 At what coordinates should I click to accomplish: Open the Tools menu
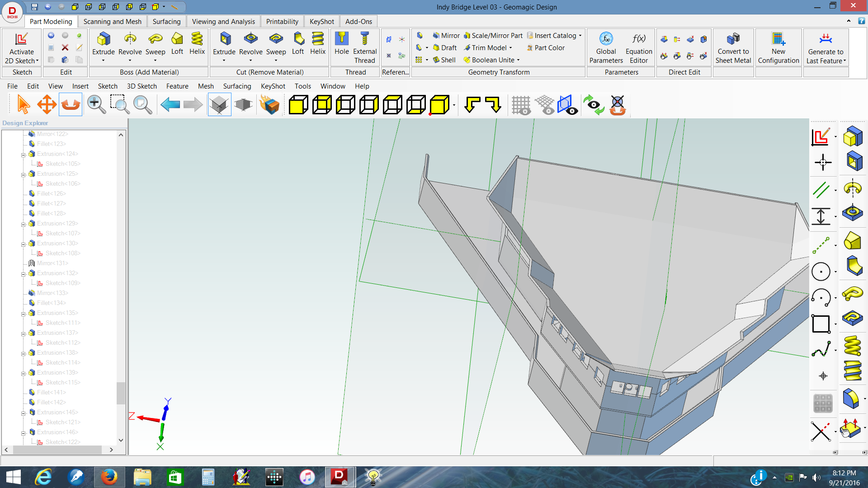point(302,86)
